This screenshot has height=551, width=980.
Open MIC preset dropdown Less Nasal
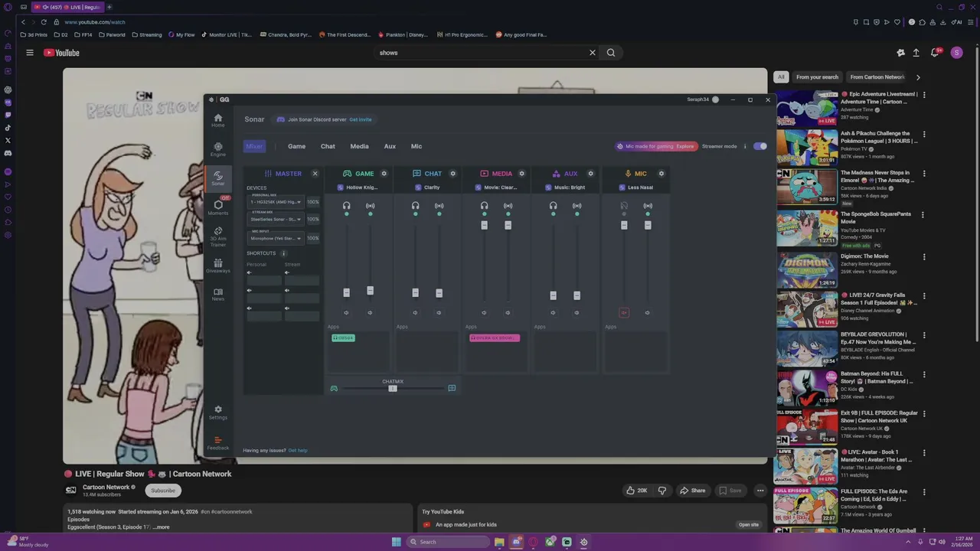pyautogui.click(x=636, y=187)
